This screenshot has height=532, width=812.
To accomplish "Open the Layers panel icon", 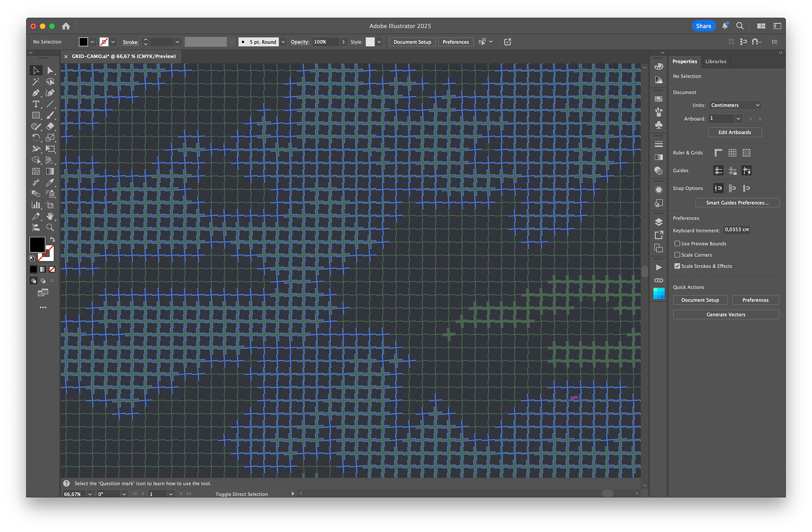I will tap(658, 222).
